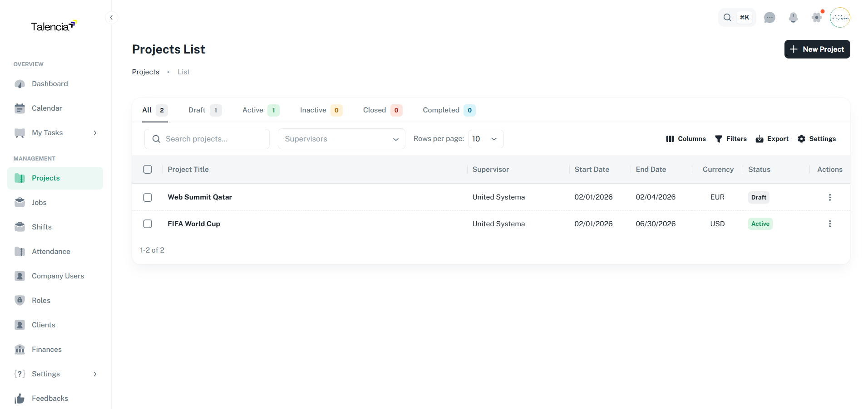Open actions menu for FIFA World Cup

(830, 224)
